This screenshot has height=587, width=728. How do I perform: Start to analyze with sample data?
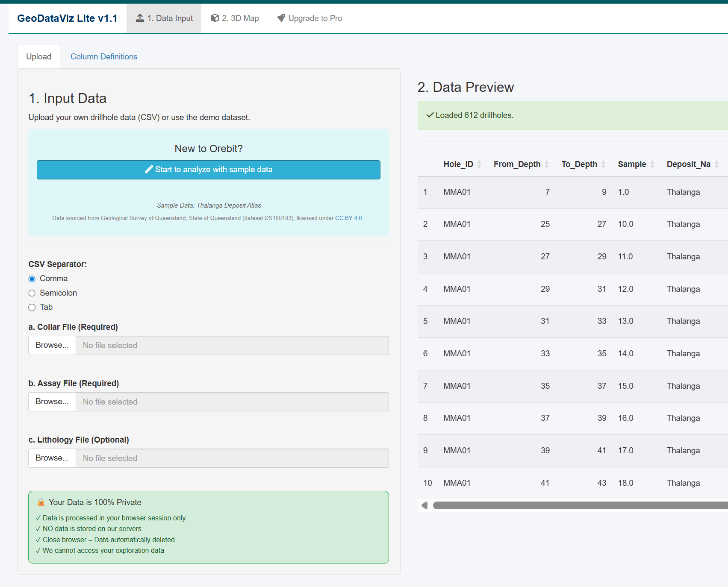tap(208, 170)
